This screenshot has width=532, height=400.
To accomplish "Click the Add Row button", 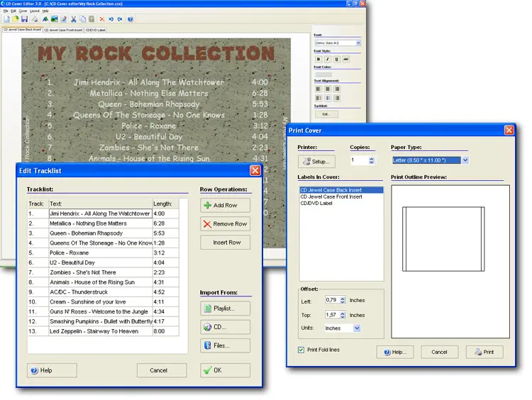I will tap(225, 205).
